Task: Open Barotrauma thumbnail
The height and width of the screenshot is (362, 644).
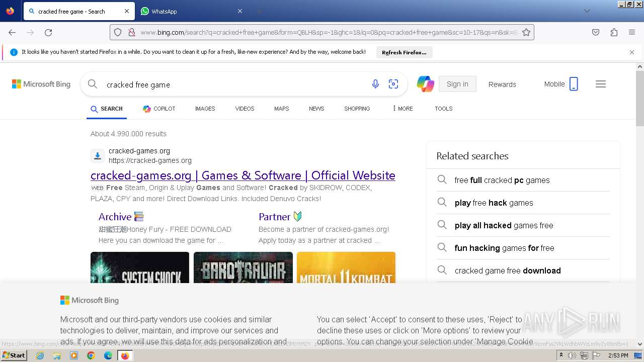Action: pos(243,267)
